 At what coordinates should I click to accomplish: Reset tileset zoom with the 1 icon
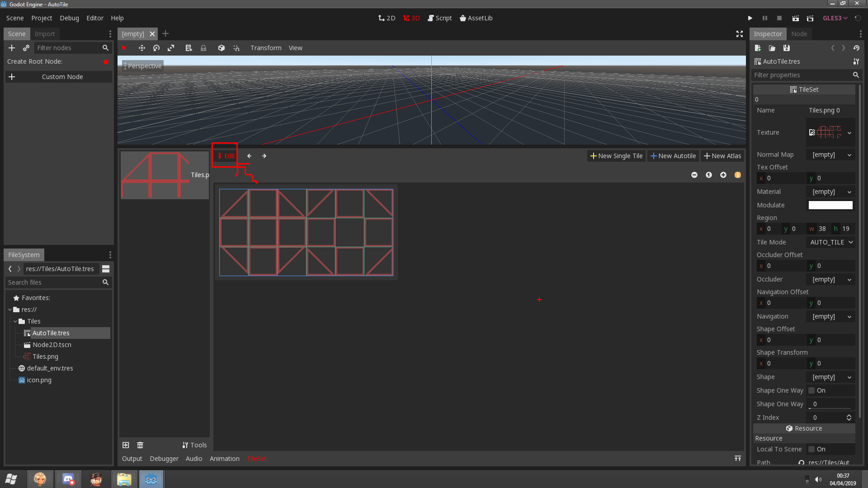[709, 175]
